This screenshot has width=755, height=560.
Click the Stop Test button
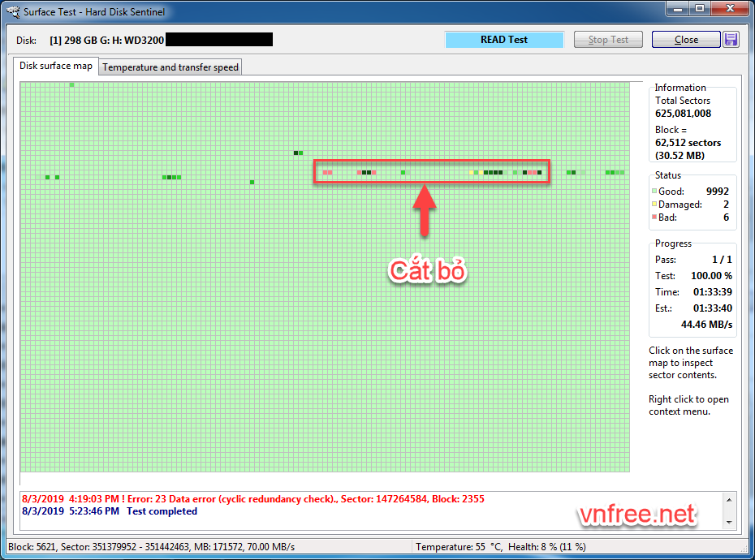coord(608,40)
